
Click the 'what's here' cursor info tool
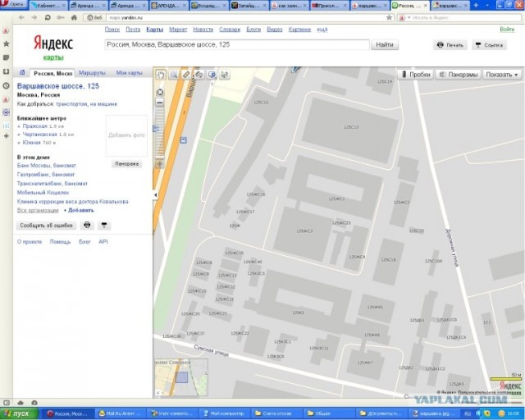225,75
